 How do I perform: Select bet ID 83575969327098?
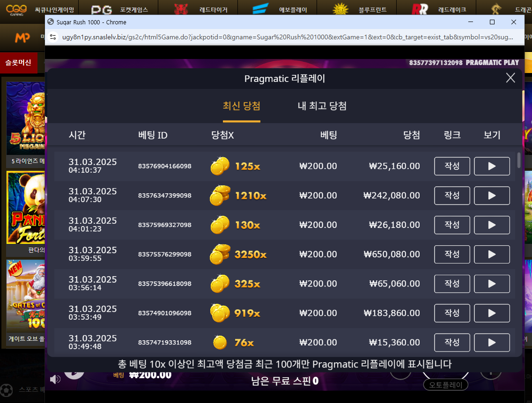(164, 225)
